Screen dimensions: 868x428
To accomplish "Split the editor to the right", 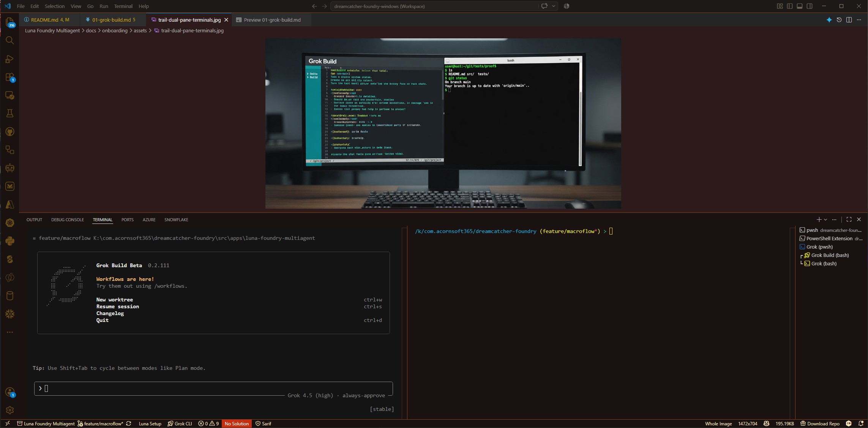I will point(849,20).
